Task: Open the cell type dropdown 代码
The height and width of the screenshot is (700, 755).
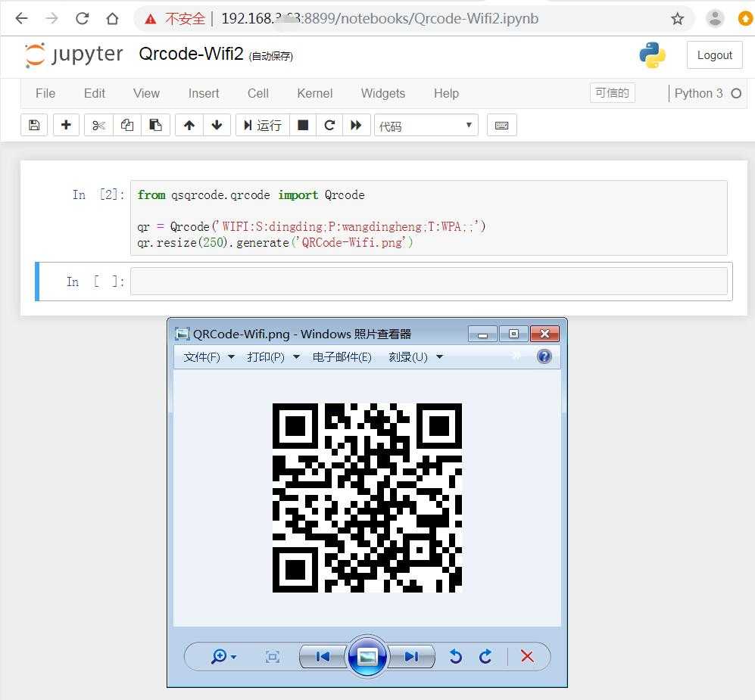Action: point(426,126)
